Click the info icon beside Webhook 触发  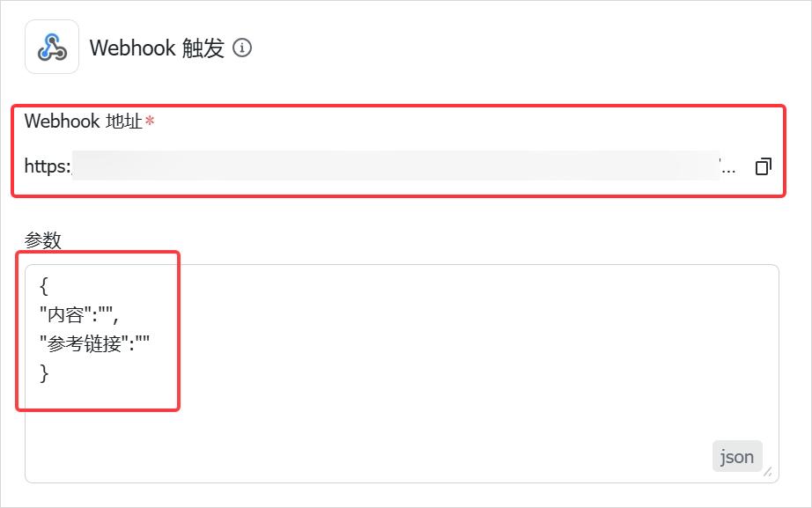(242, 48)
